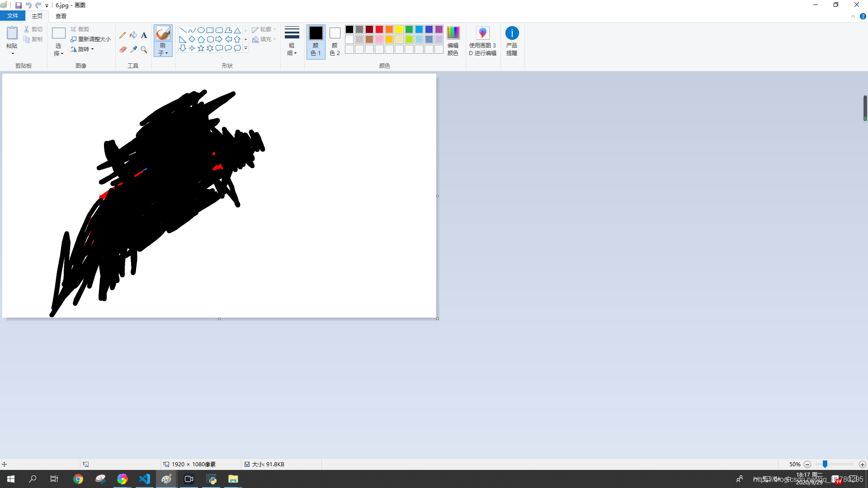
Task: Set Color 2 as active color
Action: click(335, 42)
